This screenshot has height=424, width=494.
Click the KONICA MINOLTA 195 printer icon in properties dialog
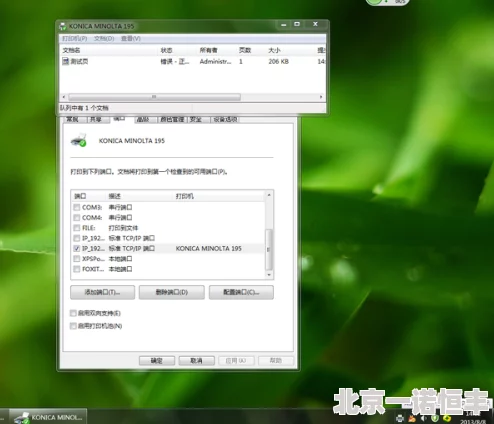79,140
